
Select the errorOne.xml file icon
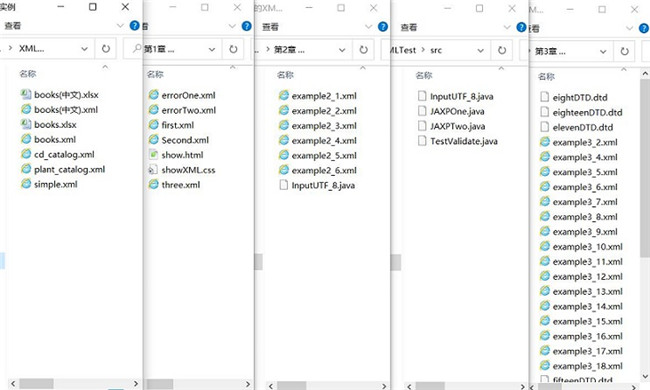153,95
